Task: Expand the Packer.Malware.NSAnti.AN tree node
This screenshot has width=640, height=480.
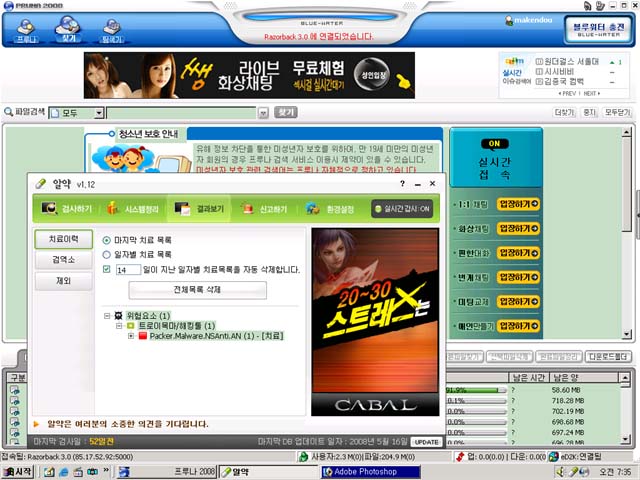Action: (131, 336)
